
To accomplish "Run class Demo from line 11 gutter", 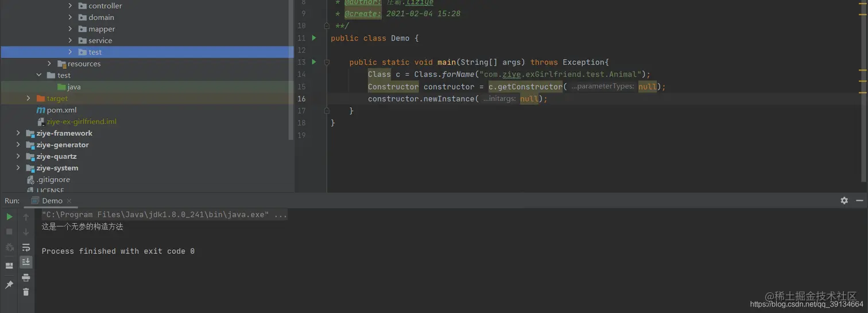I will click(314, 38).
